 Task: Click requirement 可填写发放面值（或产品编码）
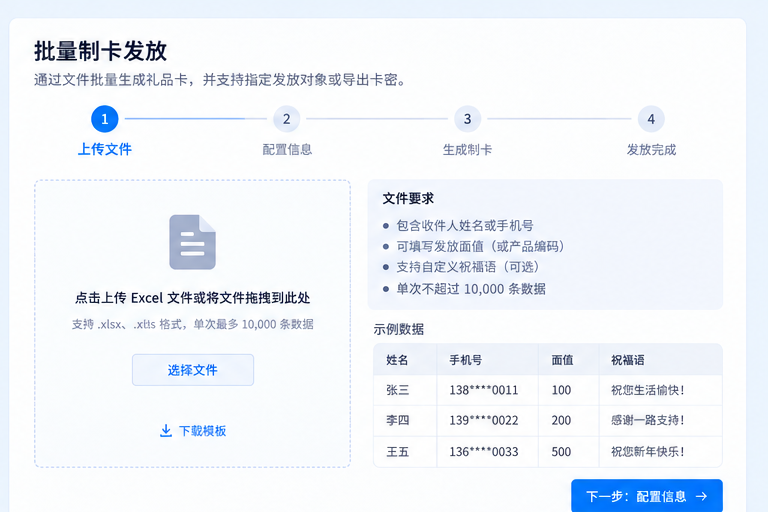pyautogui.click(x=480, y=246)
